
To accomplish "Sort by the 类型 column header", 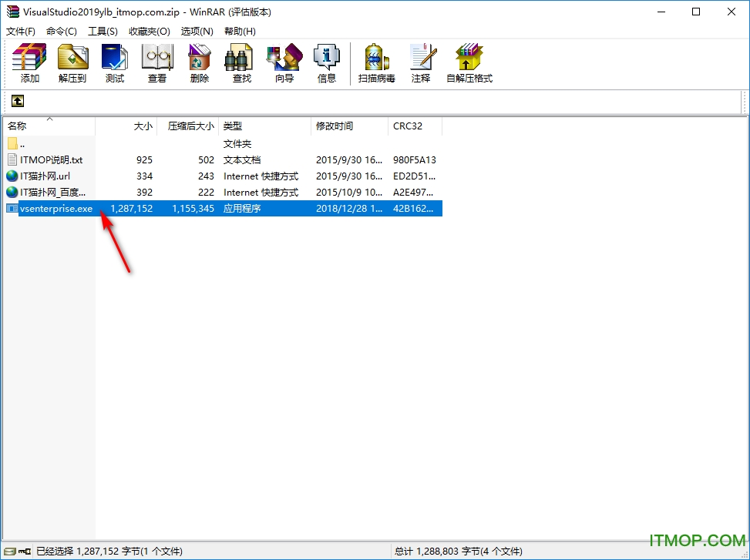I will point(265,126).
